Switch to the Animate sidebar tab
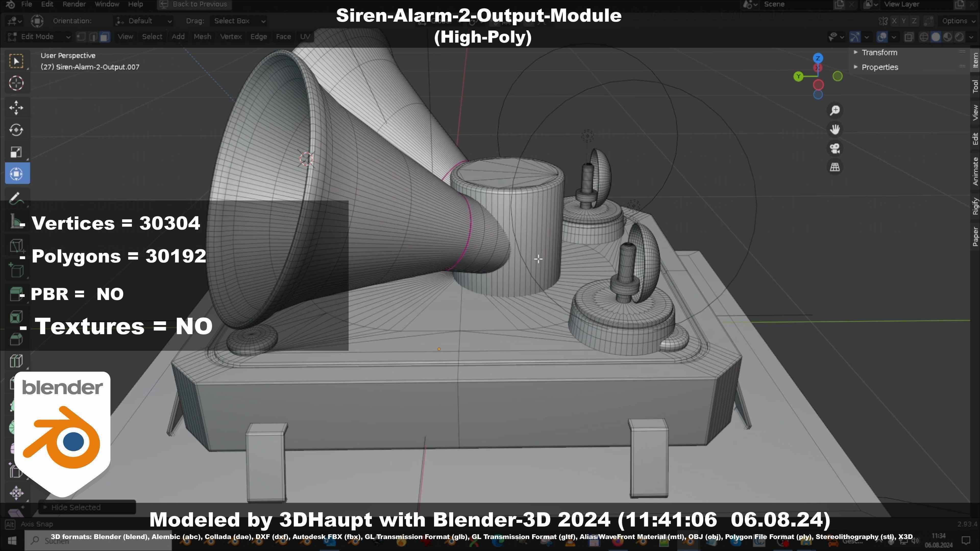The height and width of the screenshot is (551, 980). (x=975, y=171)
